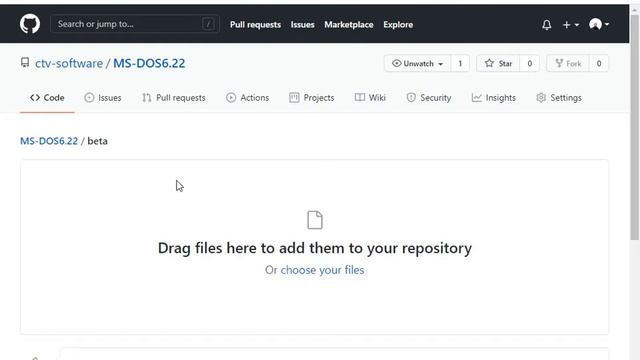Open the MS-DOS6.22 repository title link
The height and width of the screenshot is (360, 640).
[149, 63]
